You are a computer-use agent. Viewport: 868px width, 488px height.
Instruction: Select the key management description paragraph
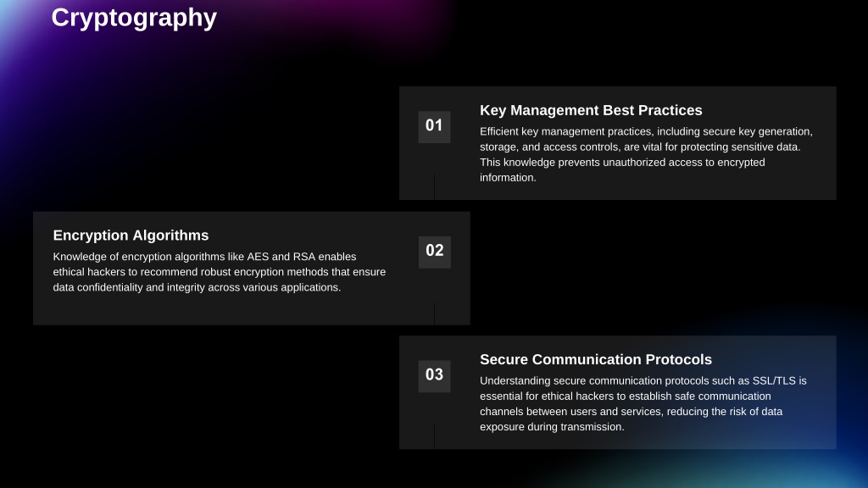tap(646, 154)
